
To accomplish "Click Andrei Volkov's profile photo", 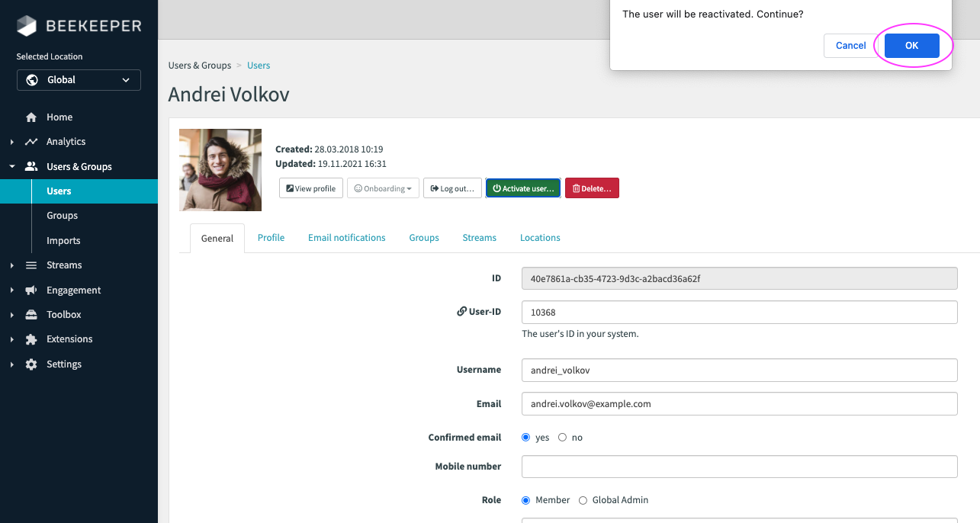I will (220, 170).
